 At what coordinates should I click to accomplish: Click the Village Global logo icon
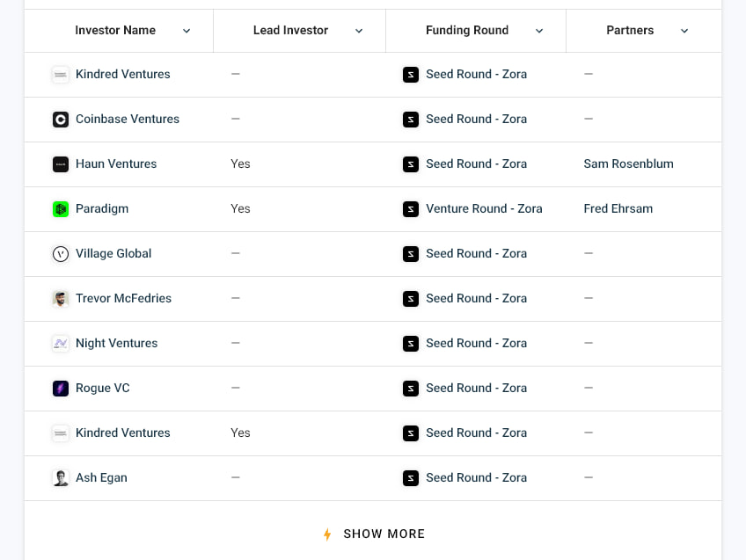[x=61, y=254]
